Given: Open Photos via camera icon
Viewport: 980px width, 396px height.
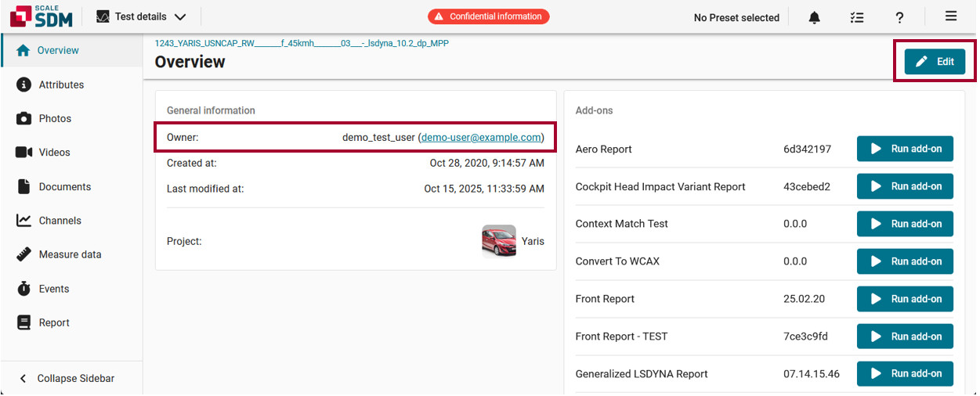Looking at the screenshot, I should click(24, 119).
